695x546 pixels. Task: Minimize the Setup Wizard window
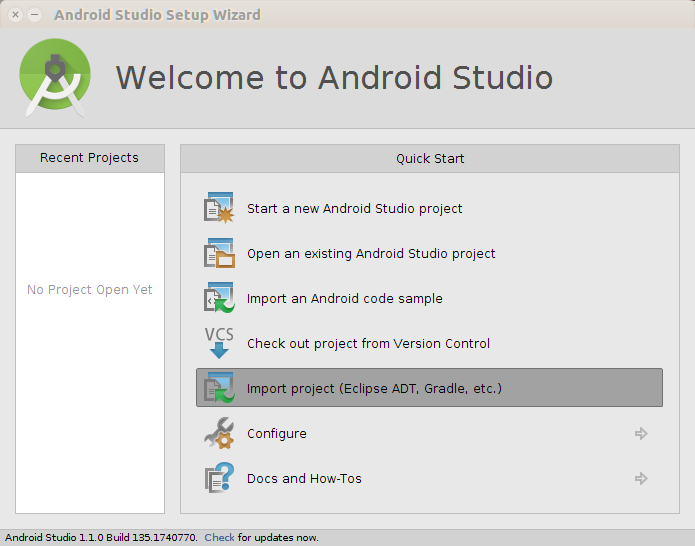35,15
